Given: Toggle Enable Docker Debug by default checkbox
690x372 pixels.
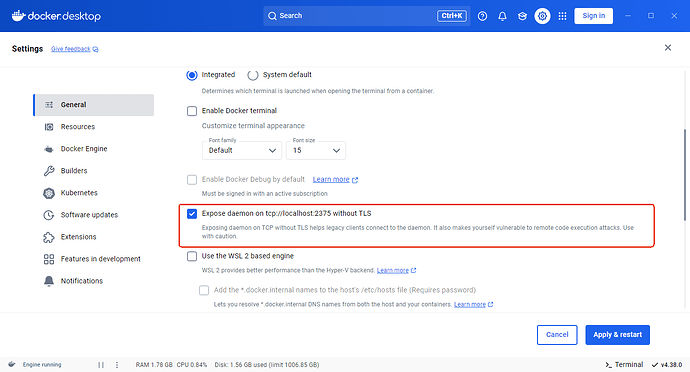Looking at the screenshot, I should [192, 180].
